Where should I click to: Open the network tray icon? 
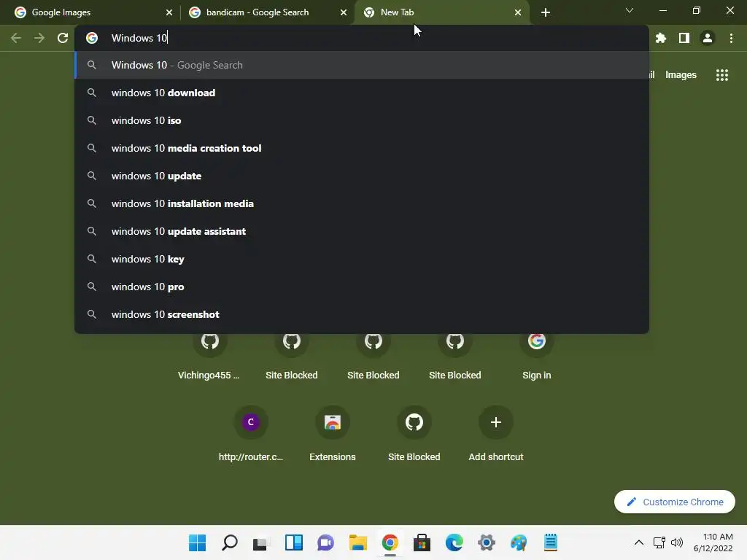click(659, 542)
